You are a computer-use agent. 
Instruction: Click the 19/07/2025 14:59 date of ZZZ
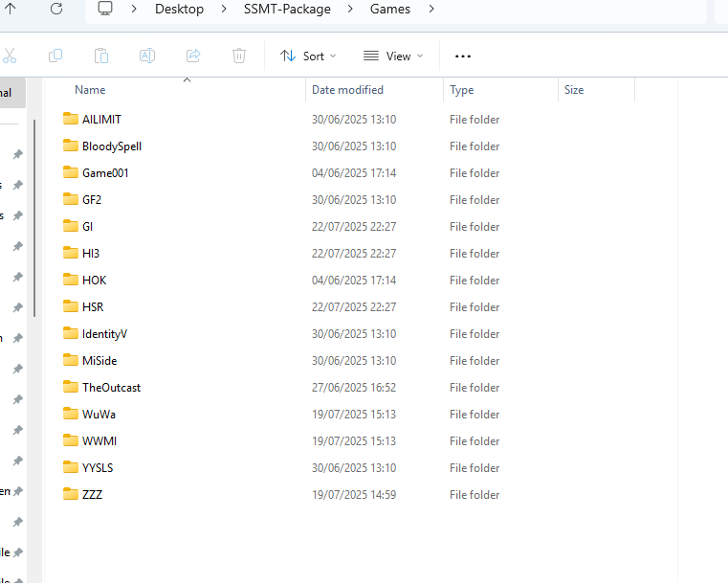354,495
